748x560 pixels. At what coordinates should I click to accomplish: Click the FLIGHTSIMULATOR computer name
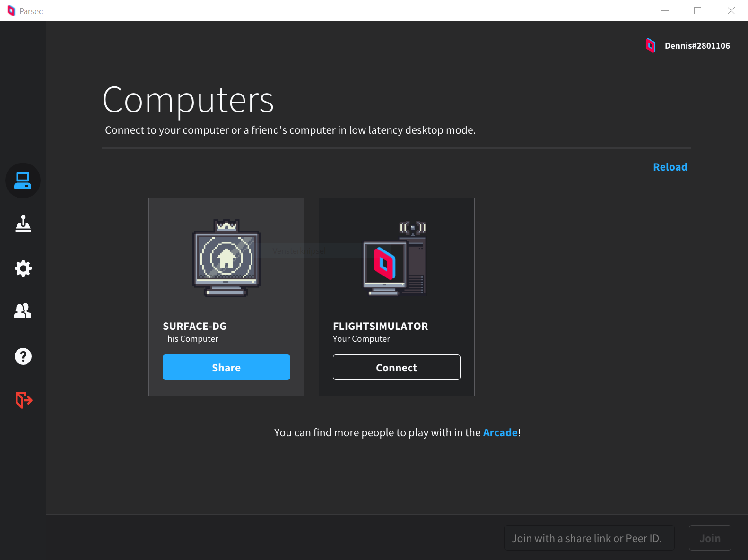coord(381,326)
